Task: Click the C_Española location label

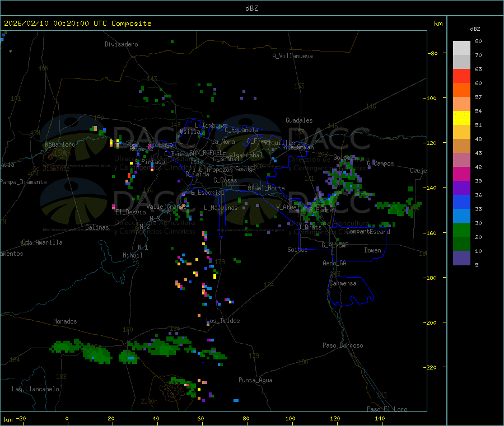Action: tap(241, 130)
